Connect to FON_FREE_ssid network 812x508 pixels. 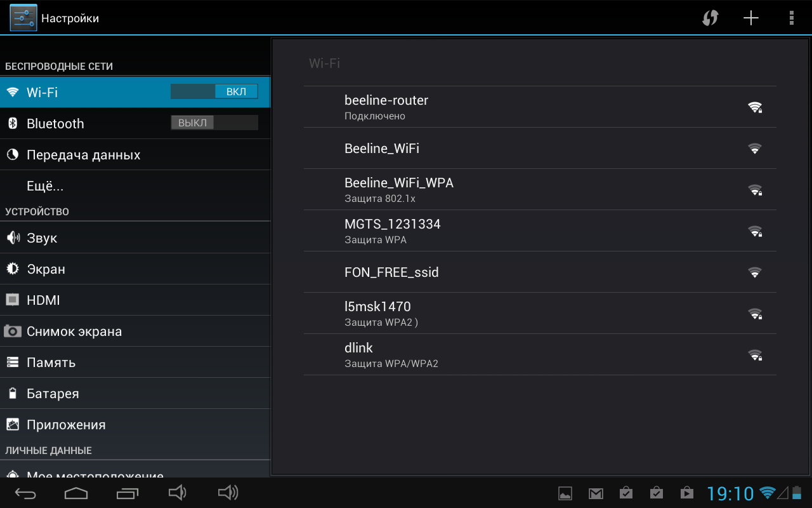pyautogui.click(x=539, y=272)
